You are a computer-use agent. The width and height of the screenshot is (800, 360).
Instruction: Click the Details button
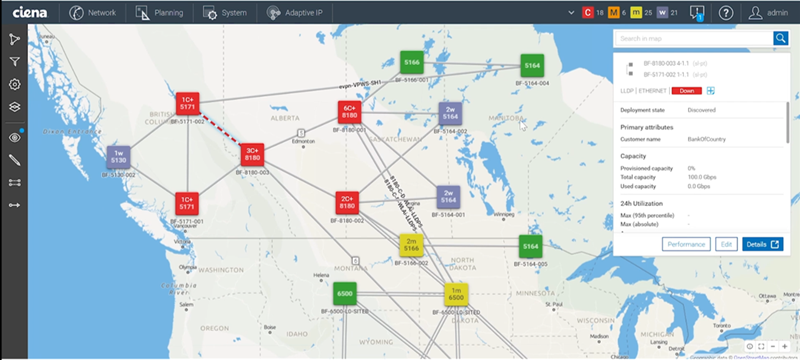(x=762, y=244)
